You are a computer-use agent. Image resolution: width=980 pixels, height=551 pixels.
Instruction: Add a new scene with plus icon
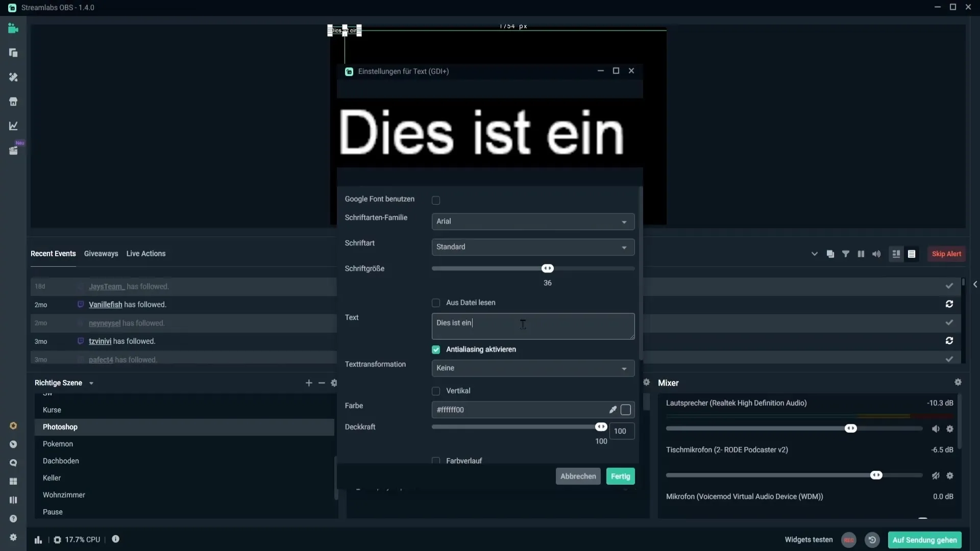(x=309, y=383)
